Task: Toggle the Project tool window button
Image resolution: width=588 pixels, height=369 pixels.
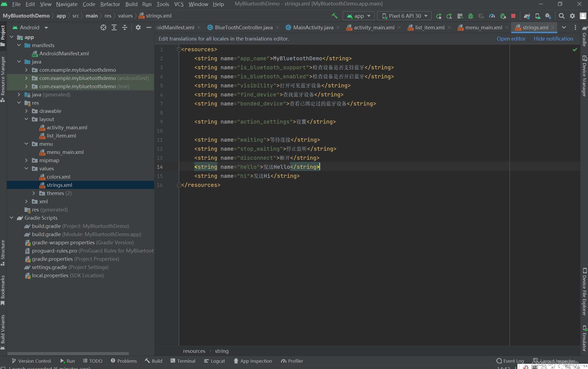Action: click(3, 35)
